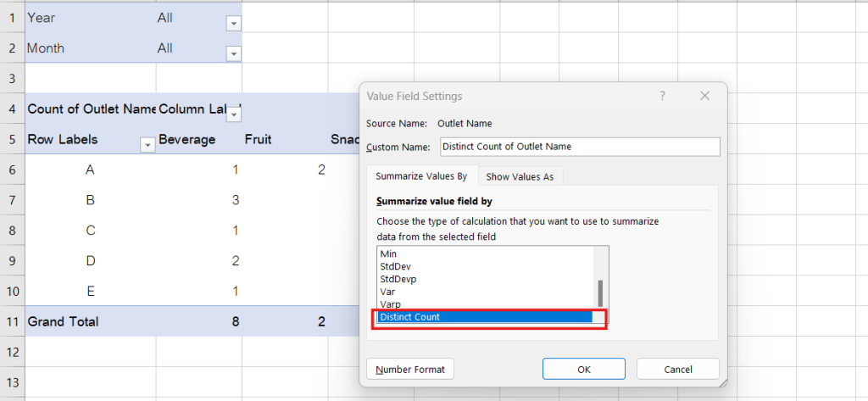
Task: Select Distinct Count in the calculation list
Action: 484,317
